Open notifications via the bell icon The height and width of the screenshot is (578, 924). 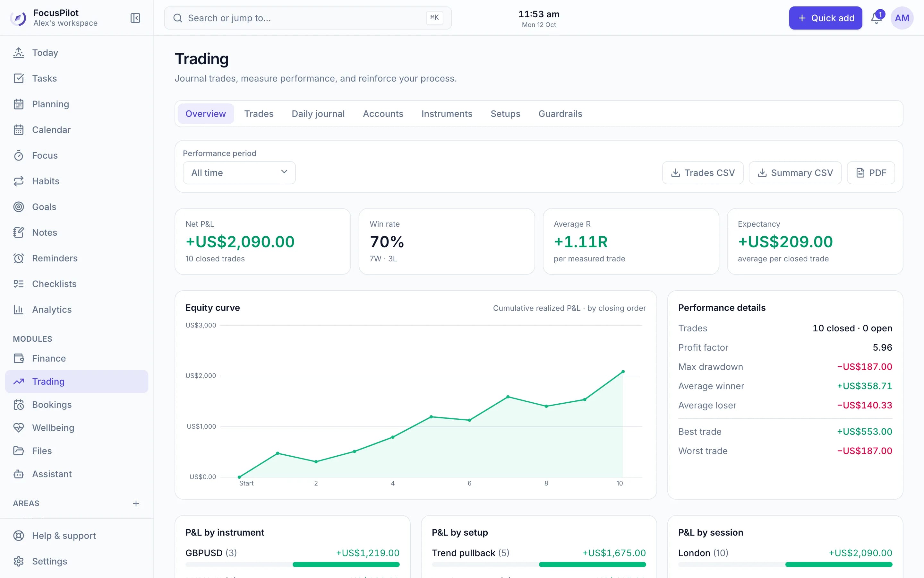[x=876, y=18]
